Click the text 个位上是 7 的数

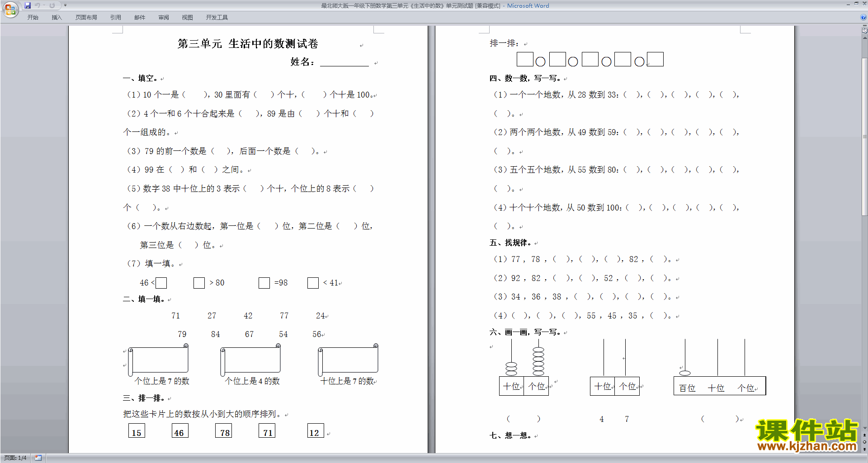(162, 381)
